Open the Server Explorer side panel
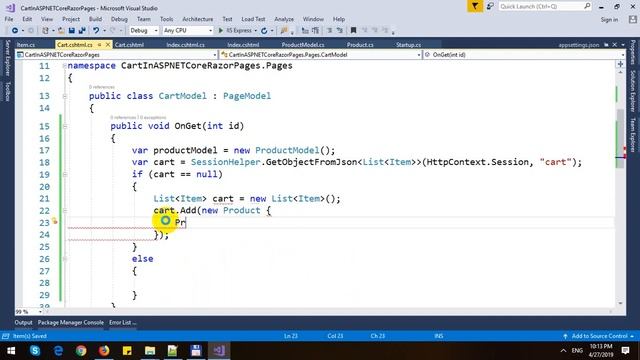Image resolution: width=640 pixels, height=360 pixels. click(7, 58)
